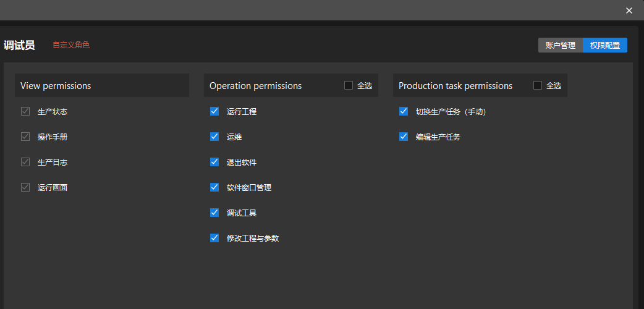
Task: Click the 生产状态 view permission checkbox
Action: point(25,111)
